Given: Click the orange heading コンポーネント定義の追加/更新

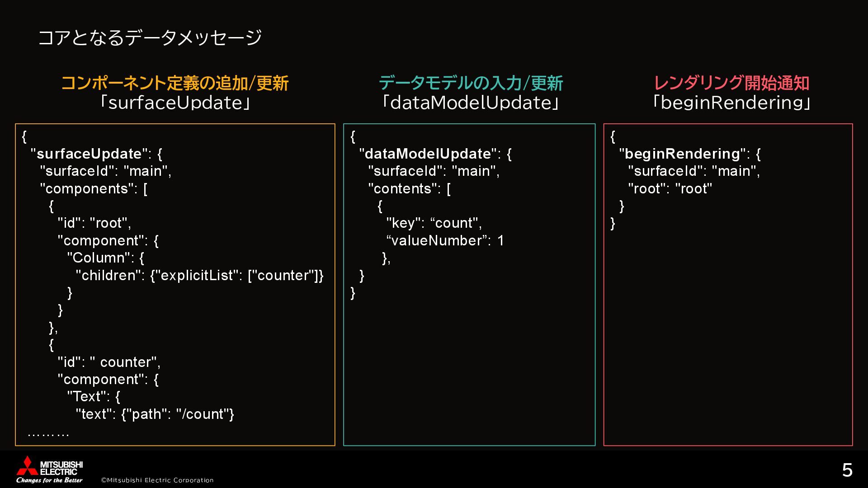Looking at the screenshot, I should [175, 83].
